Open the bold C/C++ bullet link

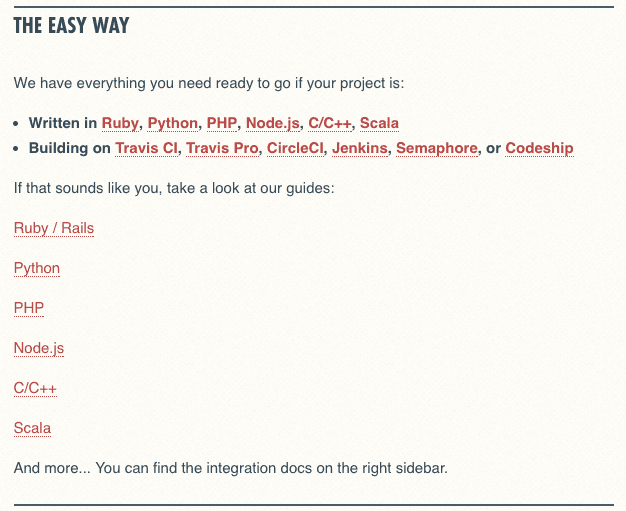[x=330, y=123]
